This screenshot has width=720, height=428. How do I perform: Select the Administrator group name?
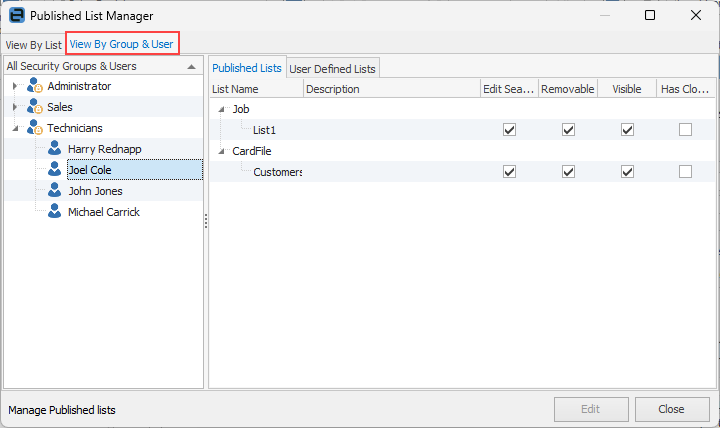pos(79,86)
